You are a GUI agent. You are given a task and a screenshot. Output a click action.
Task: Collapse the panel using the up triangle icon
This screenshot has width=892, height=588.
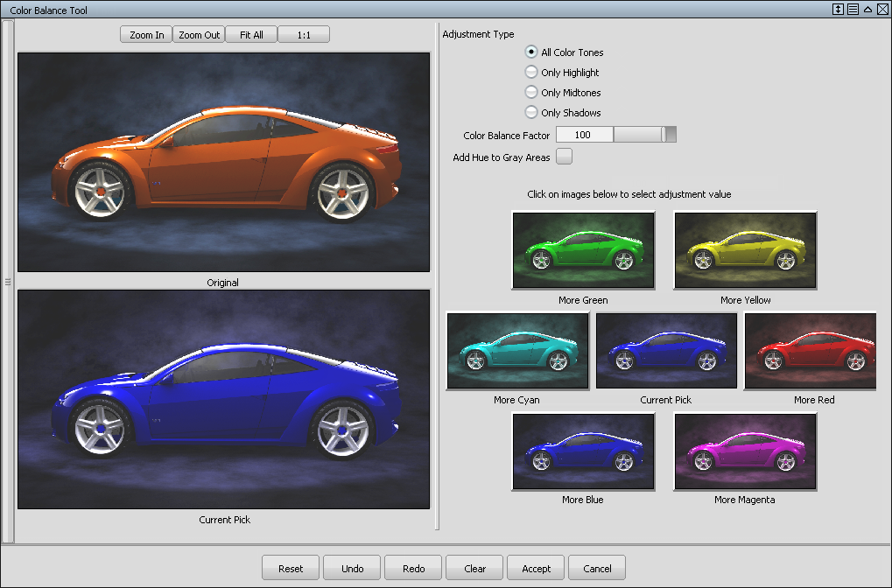(867, 10)
